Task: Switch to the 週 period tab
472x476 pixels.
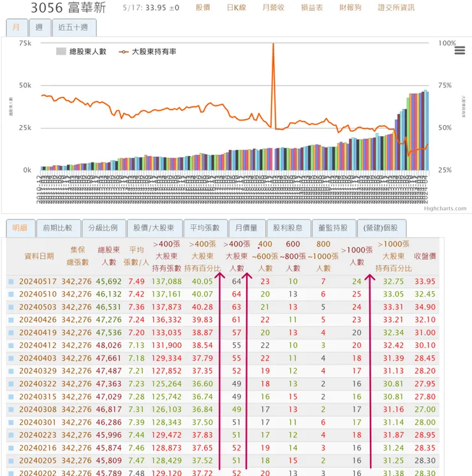Action: (40, 27)
